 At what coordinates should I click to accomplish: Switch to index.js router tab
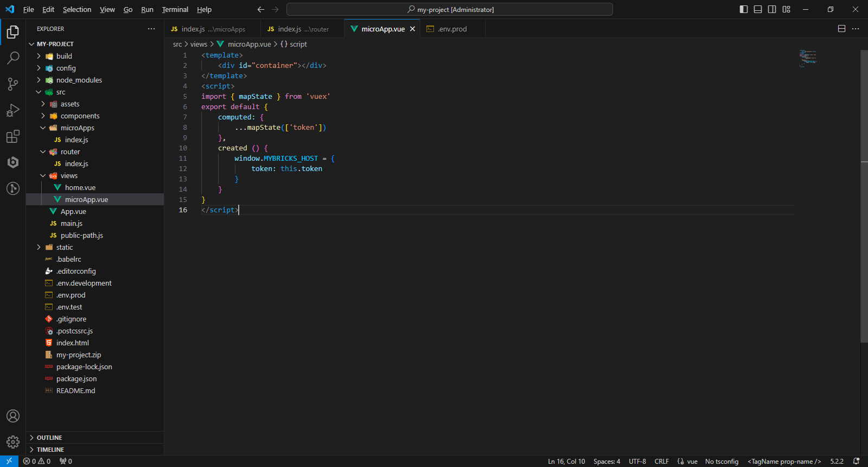click(x=302, y=29)
